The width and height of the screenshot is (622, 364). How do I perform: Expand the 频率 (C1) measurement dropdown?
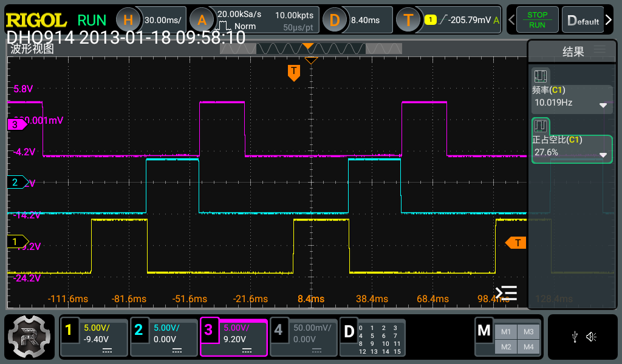[603, 105]
